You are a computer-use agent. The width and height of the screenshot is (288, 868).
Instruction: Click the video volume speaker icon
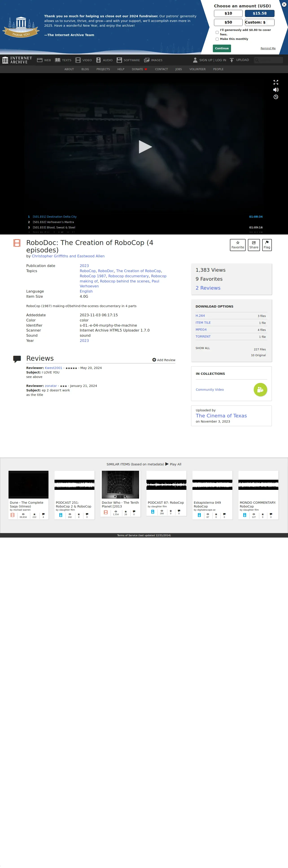click(x=276, y=90)
